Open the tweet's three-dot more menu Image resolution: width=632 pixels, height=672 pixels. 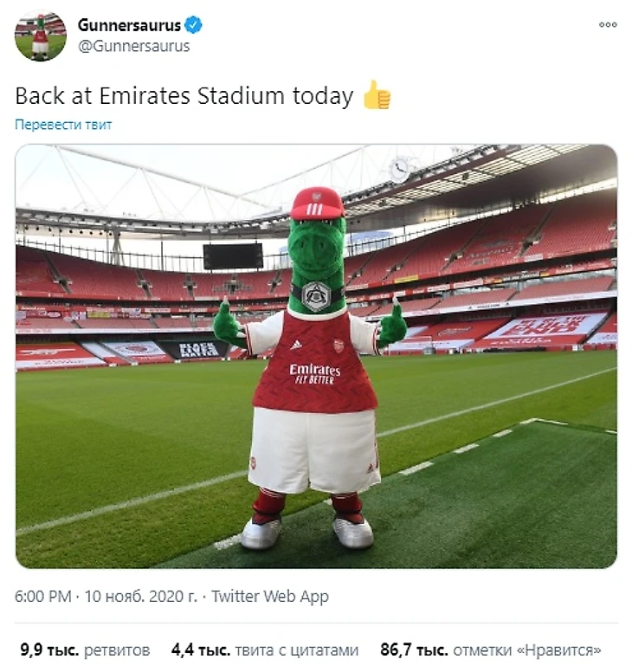point(608,24)
